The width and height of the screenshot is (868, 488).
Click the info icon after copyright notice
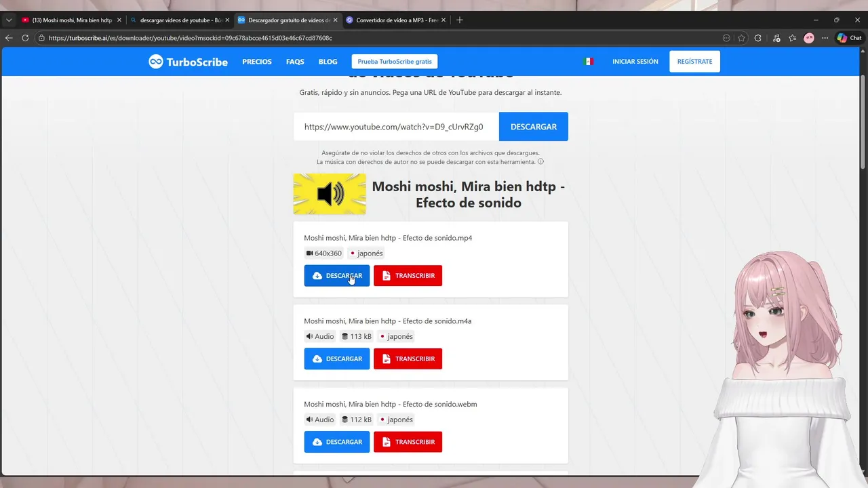pos(540,162)
